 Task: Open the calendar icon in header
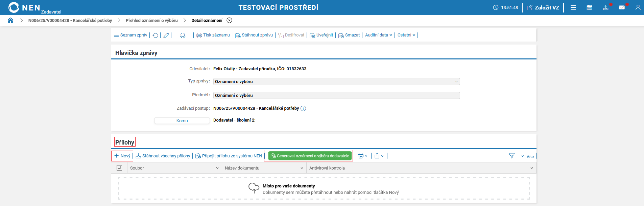click(589, 7)
